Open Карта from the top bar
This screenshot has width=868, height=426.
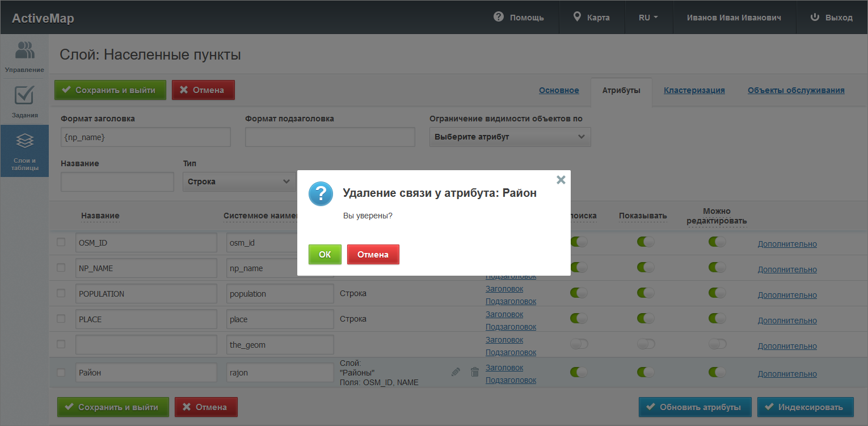click(x=592, y=18)
